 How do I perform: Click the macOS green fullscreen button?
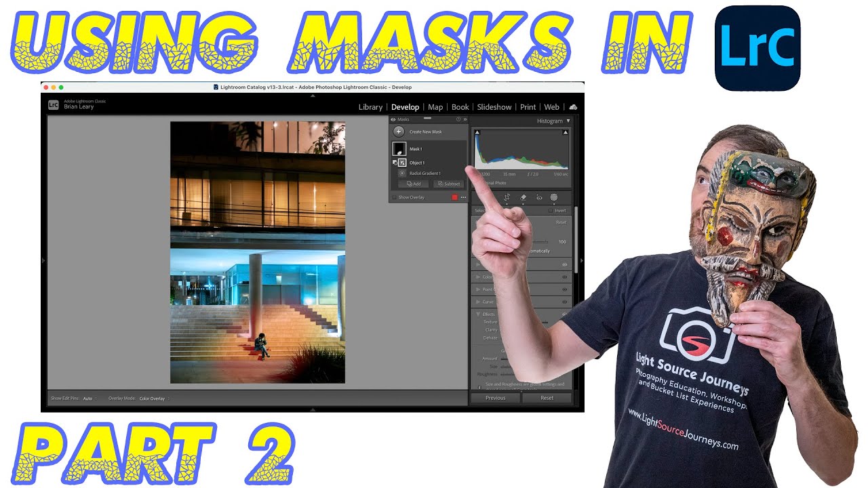click(x=61, y=87)
